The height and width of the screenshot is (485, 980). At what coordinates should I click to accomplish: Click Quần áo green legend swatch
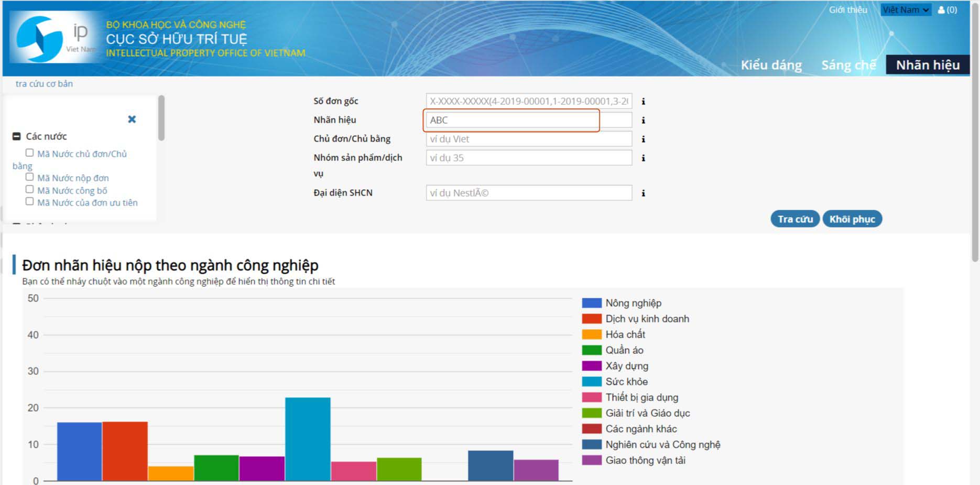pyautogui.click(x=592, y=350)
